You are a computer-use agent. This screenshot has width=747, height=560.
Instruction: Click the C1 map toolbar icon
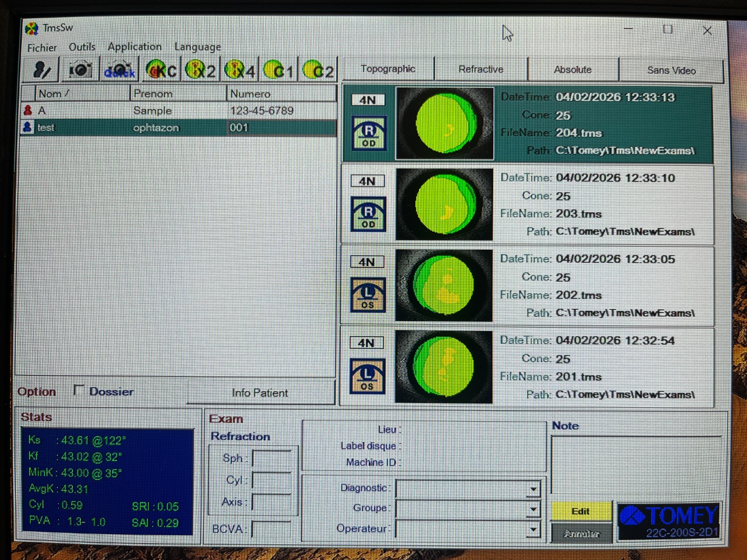pyautogui.click(x=278, y=70)
